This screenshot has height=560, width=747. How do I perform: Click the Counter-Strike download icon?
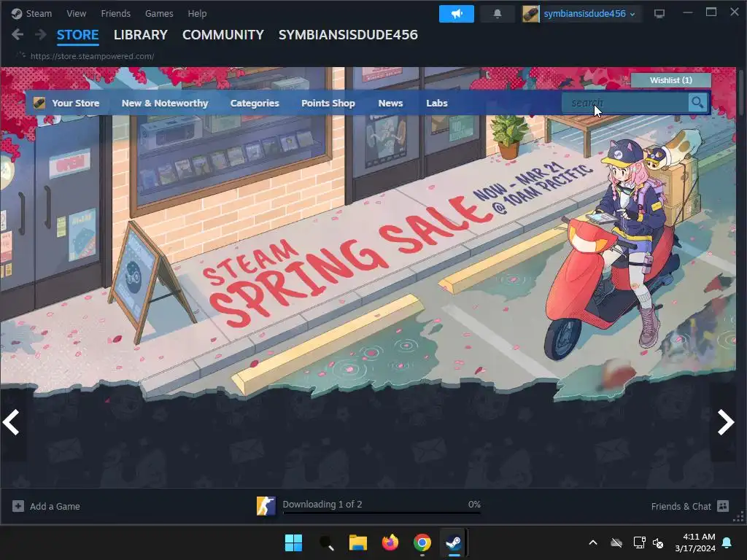click(x=266, y=506)
